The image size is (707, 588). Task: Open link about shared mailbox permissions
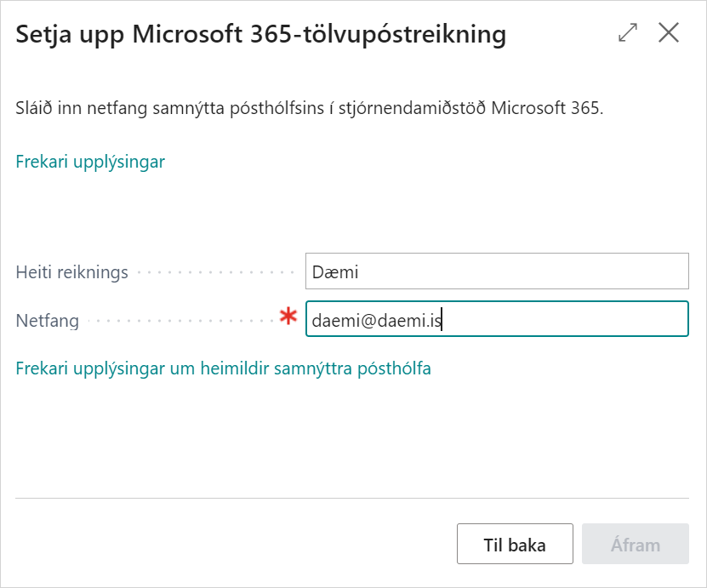click(223, 368)
